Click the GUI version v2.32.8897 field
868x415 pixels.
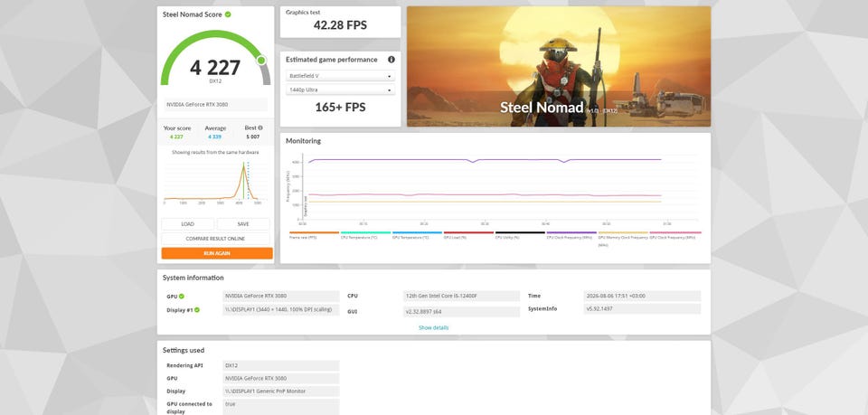click(462, 312)
